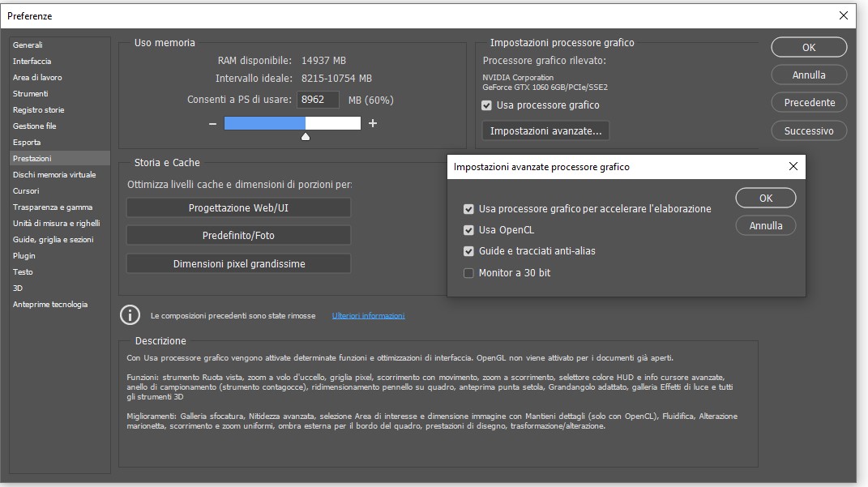This screenshot has width=868, height=487.
Task: Choose Dimensioni pixel grandissime preset
Action: click(x=238, y=264)
